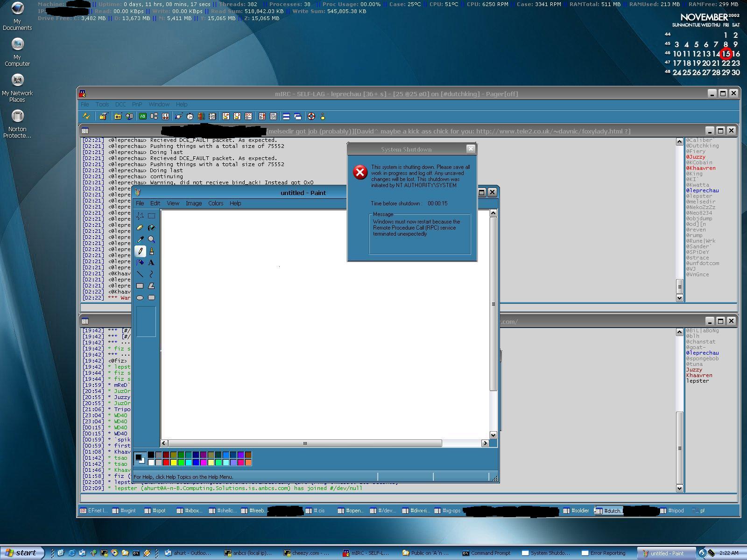Open mIRC channels folder icon
The height and width of the screenshot is (560, 747).
point(118,116)
